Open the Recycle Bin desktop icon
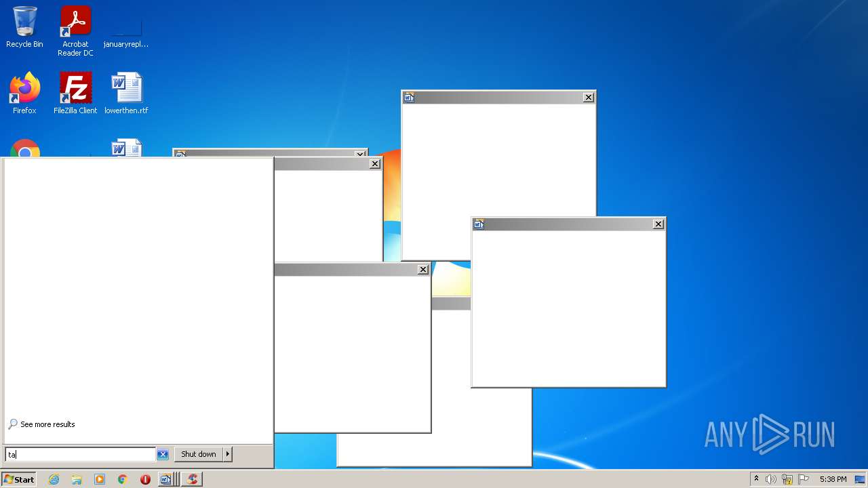This screenshot has height=488, width=868. (x=24, y=28)
